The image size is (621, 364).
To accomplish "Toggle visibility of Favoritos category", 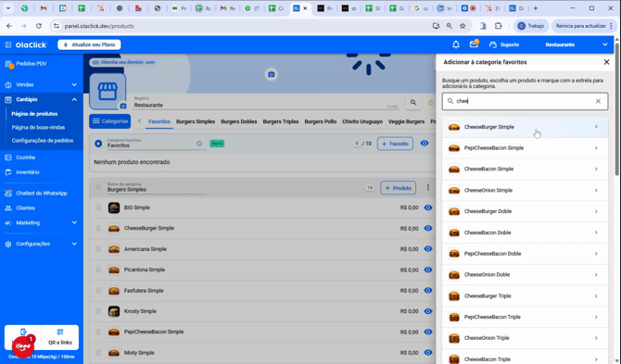I will (425, 144).
